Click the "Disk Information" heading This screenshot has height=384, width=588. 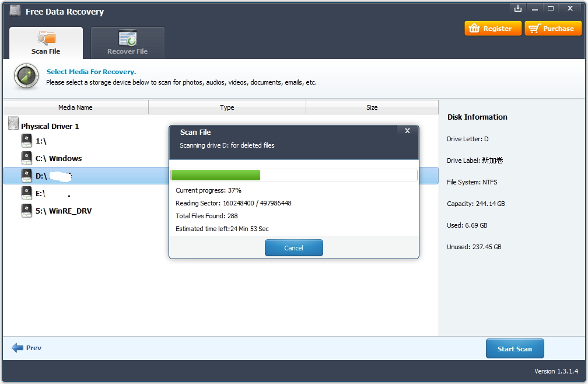coord(477,117)
